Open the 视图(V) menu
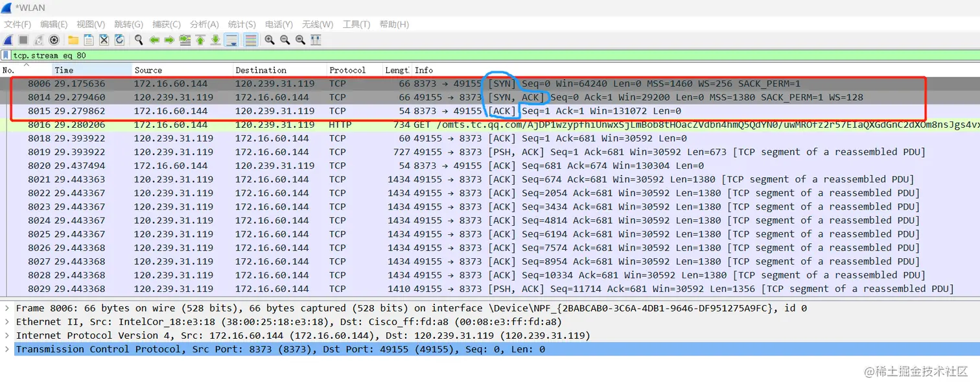980x390 pixels. point(91,24)
